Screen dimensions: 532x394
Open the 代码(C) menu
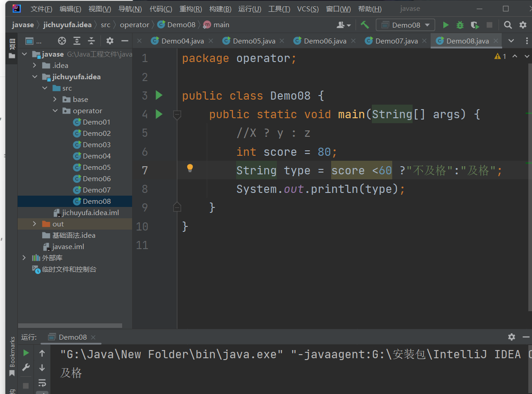pos(161,9)
